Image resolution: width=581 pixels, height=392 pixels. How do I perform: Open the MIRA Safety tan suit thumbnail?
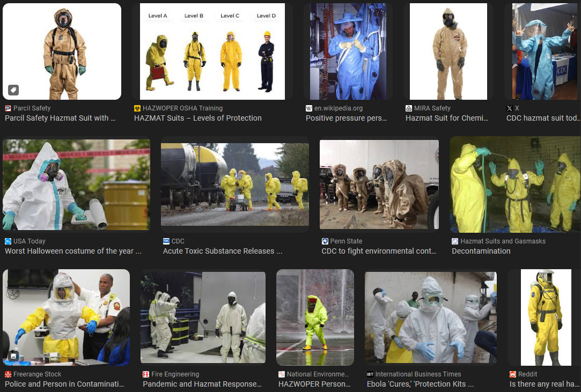pos(448,51)
